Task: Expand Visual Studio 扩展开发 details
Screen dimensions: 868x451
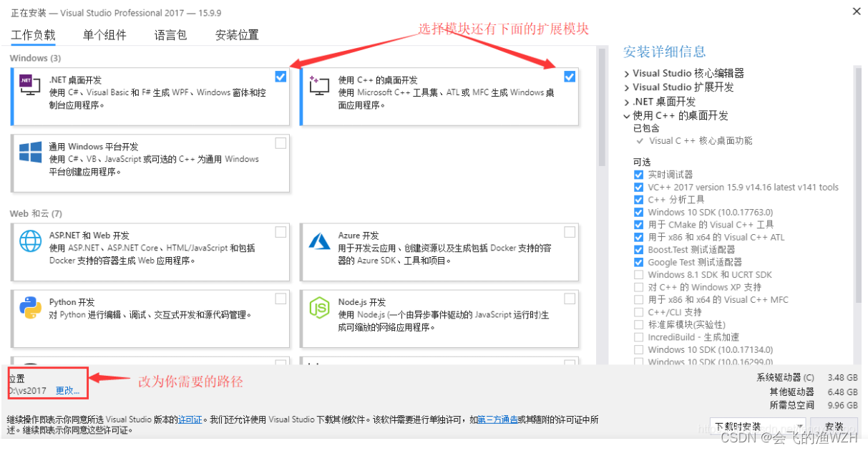Action: (x=627, y=87)
